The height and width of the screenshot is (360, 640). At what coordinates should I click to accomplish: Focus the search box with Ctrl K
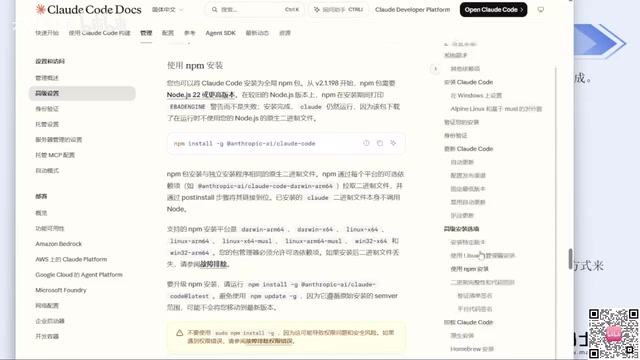pos(255,9)
